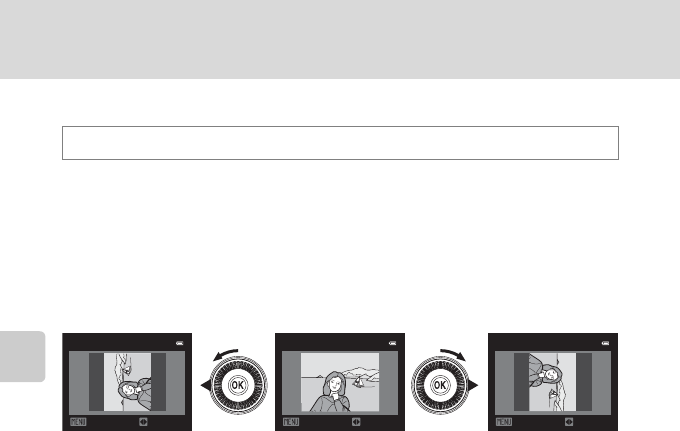The image size is (680, 431).
Task: Push OK on the right rotary selector
Action: click(x=440, y=385)
